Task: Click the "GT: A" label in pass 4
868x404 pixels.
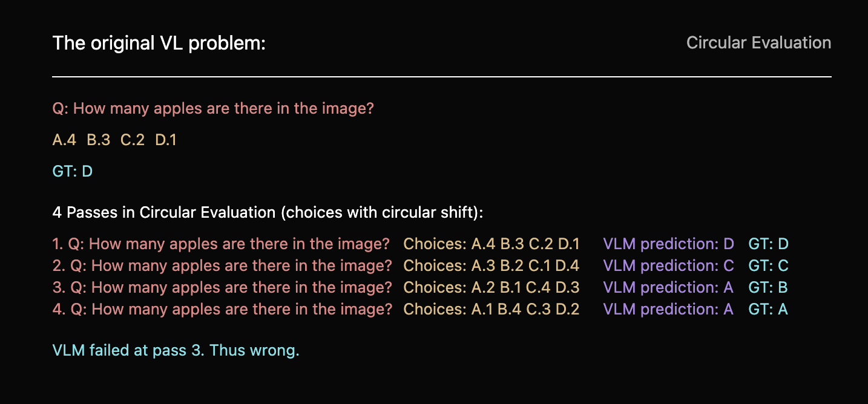Action: point(768,310)
